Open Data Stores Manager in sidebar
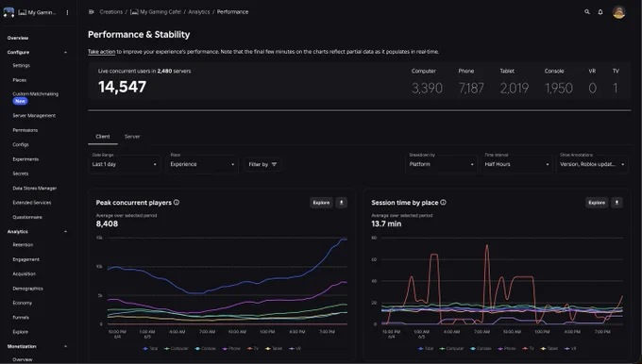Screen dimensions: 642x364 34,189
